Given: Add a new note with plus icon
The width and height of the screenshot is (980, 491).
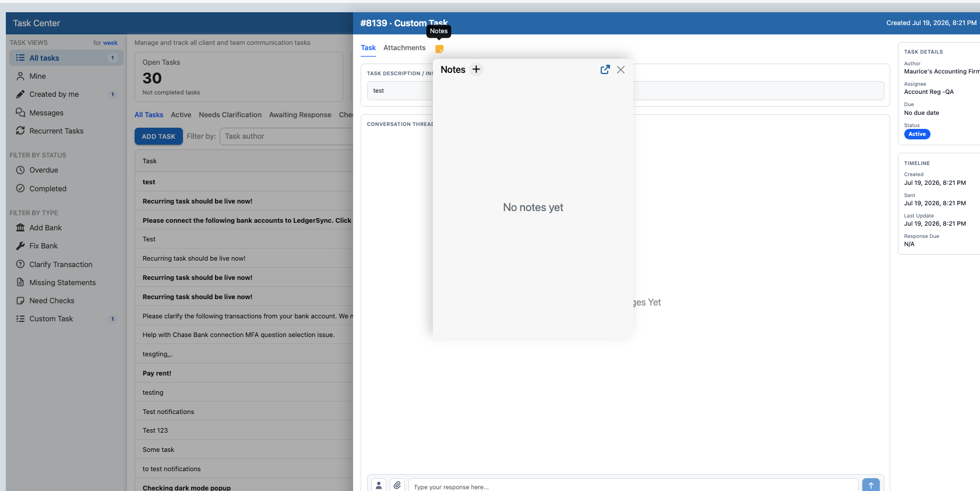Looking at the screenshot, I should coord(476,69).
